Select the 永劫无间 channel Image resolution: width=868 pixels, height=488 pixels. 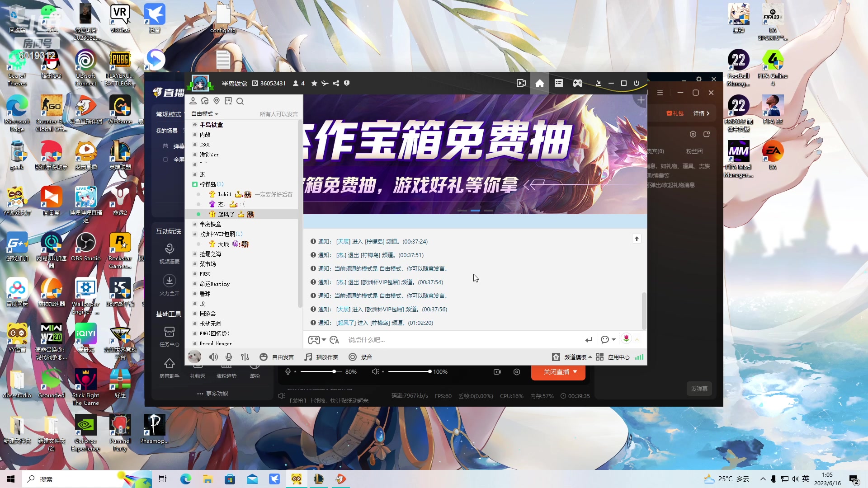coord(210,324)
